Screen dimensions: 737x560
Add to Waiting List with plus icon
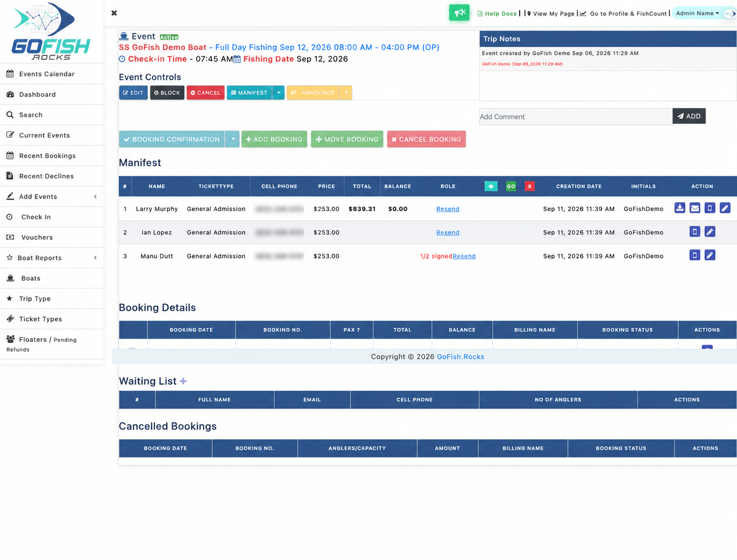pyautogui.click(x=183, y=381)
